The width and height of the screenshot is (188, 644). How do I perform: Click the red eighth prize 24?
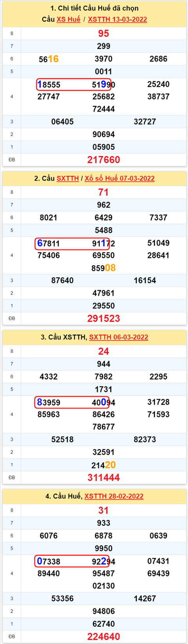(x=104, y=351)
